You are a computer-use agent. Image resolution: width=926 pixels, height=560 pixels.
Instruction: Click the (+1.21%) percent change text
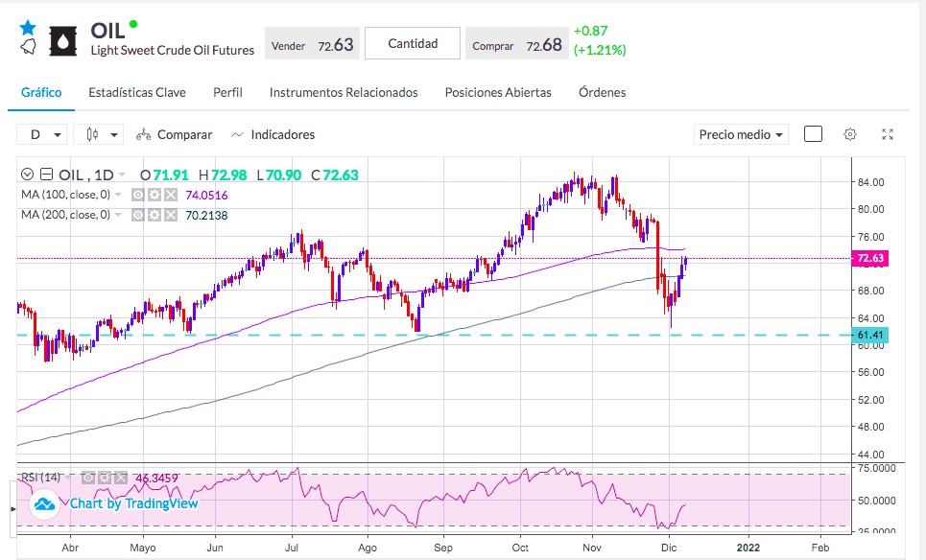(x=600, y=50)
